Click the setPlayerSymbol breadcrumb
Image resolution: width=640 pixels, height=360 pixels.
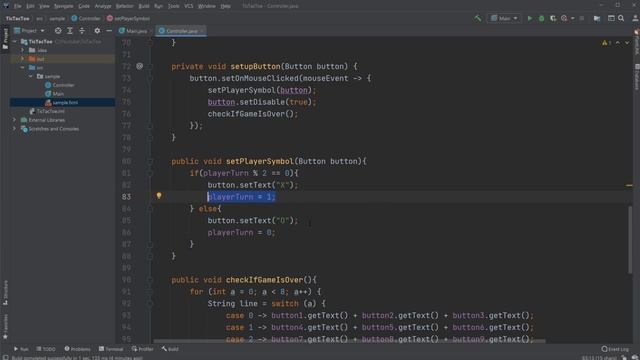tap(128, 18)
